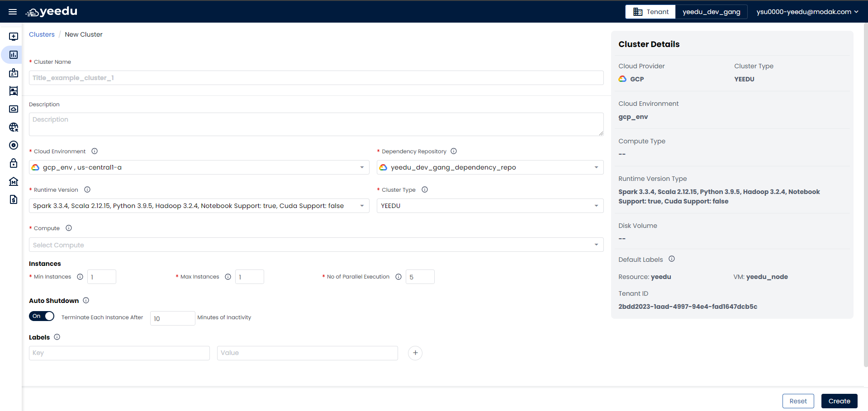Viewport: 868px width, 411px height.
Task: Open the workspace layout sidebar icon
Action: [x=14, y=91]
